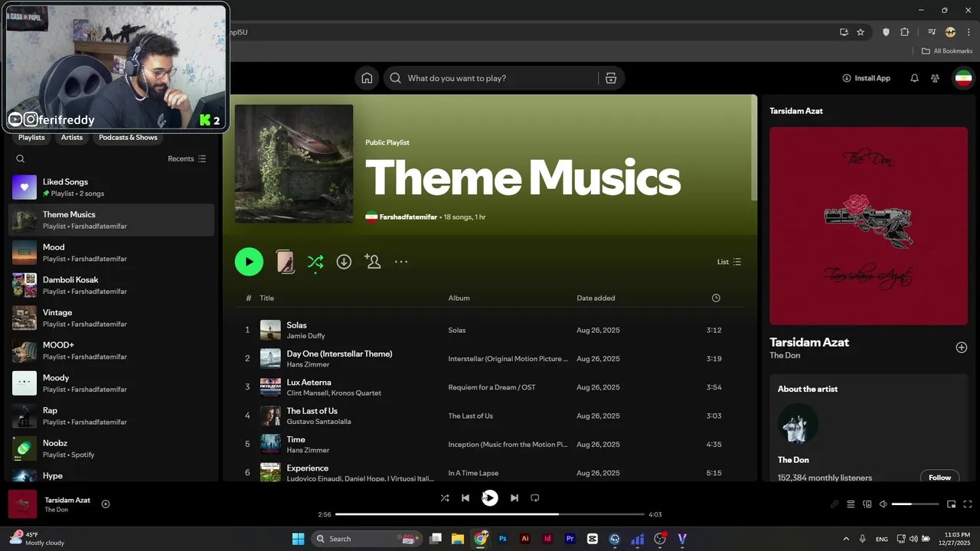Viewport: 980px width, 551px height.
Task: Open the Miniplayer icon
Action: point(951,504)
